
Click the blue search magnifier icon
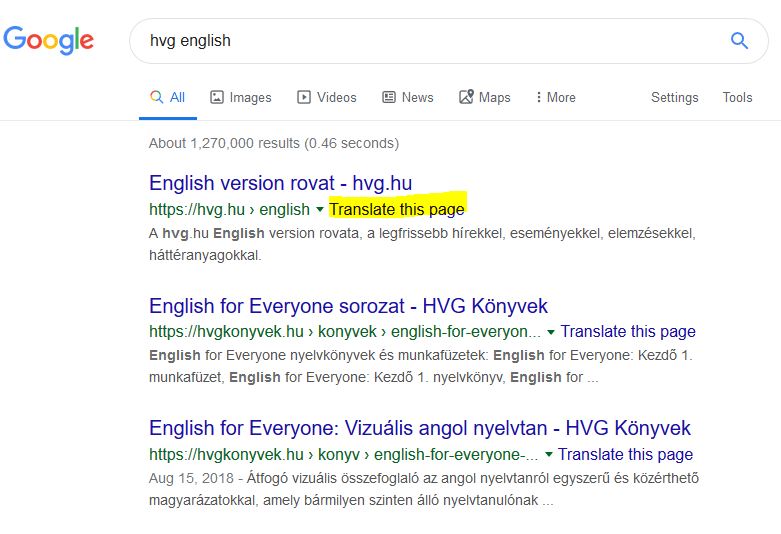pyautogui.click(x=739, y=40)
